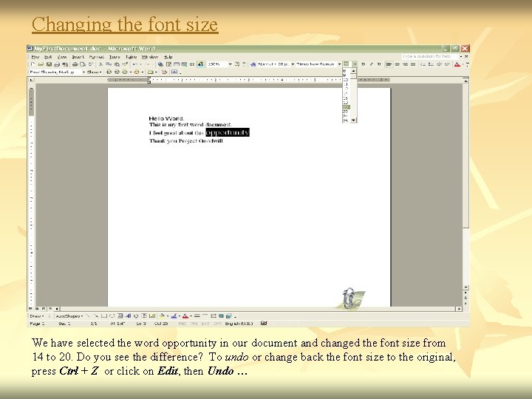Open the Insert menu
The width and height of the screenshot is (532, 399).
coord(78,57)
